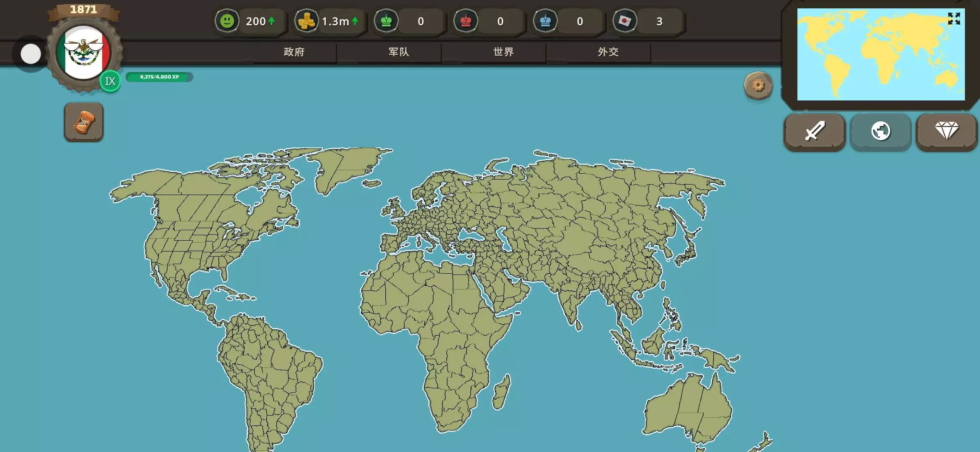Click the Mexico flag emblem
The width and height of the screenshot is (980, 452).
(x=84, y=53)
